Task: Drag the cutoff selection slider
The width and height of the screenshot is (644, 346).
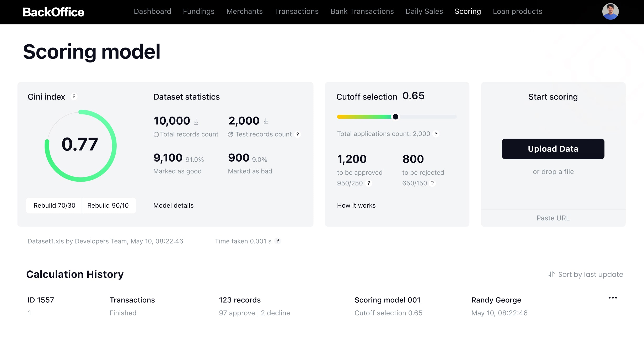Action: [395, 116]
